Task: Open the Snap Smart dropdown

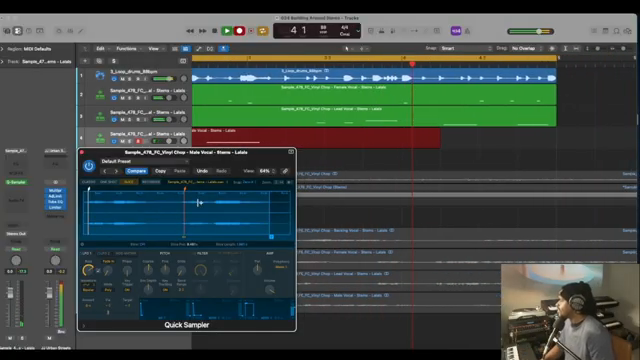Action: [467, 49]
